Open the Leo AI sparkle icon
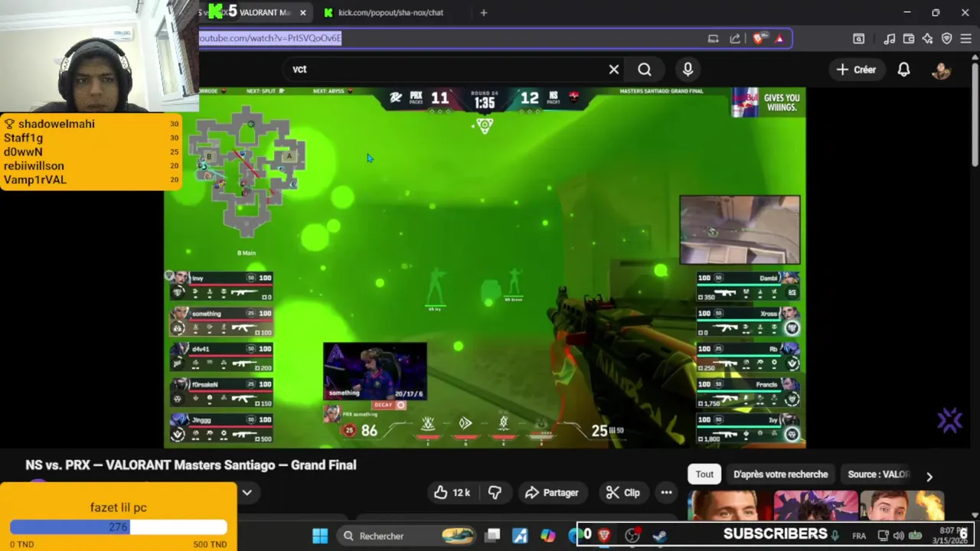Viewport: 980px width, 551px height. click(x=927, y=38)
